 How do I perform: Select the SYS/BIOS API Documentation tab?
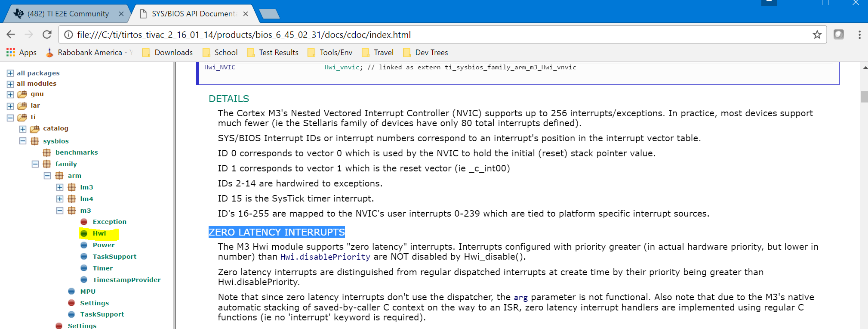[x=194, y=14]
